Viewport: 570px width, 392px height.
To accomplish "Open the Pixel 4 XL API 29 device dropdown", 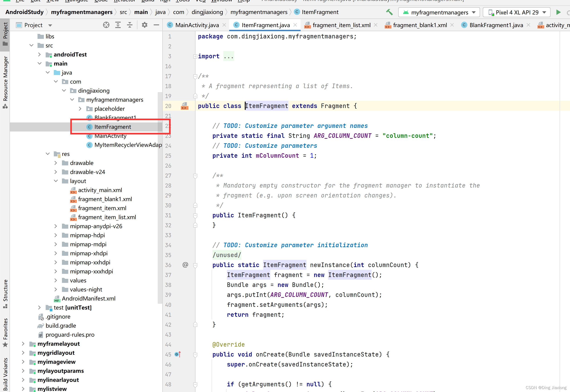I will [517, 12].
